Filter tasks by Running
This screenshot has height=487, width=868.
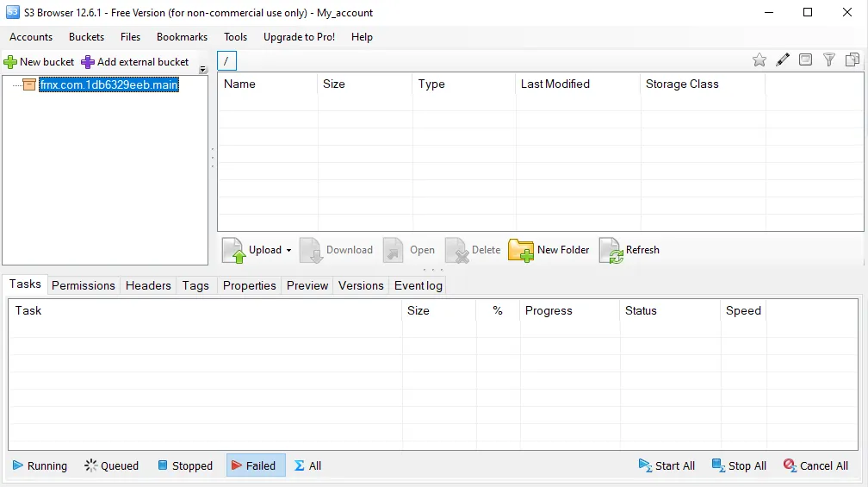pos(40,466)
